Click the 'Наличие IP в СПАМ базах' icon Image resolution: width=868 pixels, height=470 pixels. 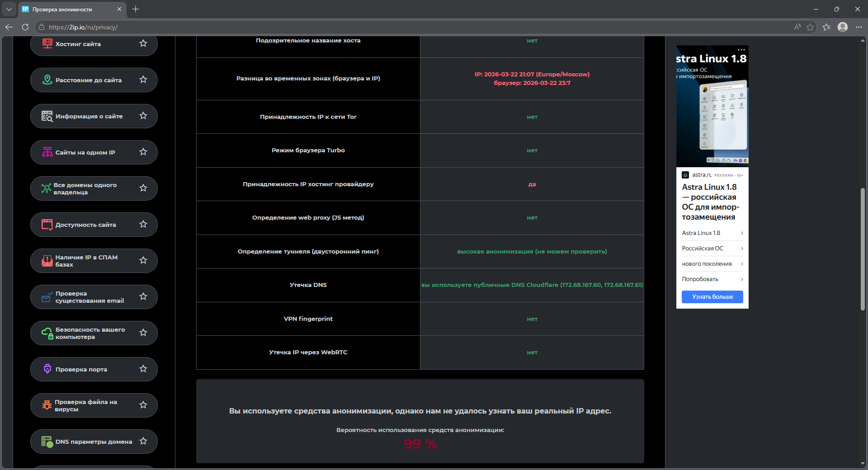(x=47, y=261)
